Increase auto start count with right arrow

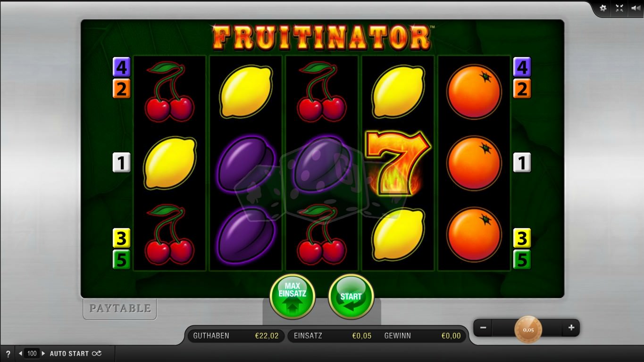43,354
